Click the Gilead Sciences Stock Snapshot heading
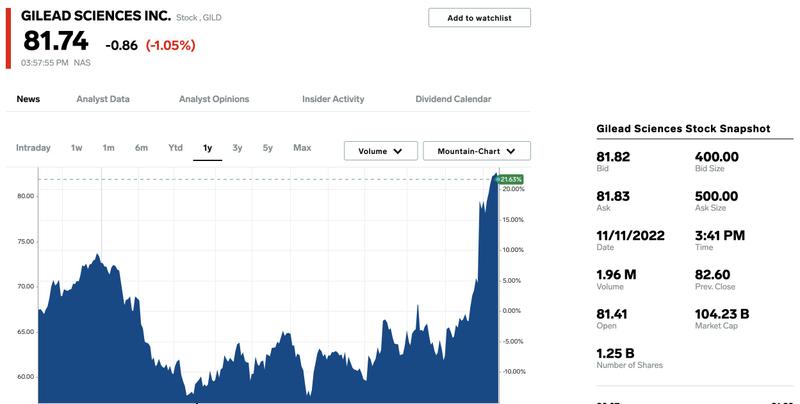 683,129
